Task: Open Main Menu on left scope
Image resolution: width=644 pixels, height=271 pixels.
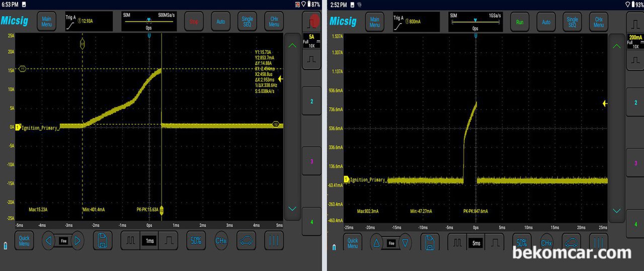Action: (46, 22)
